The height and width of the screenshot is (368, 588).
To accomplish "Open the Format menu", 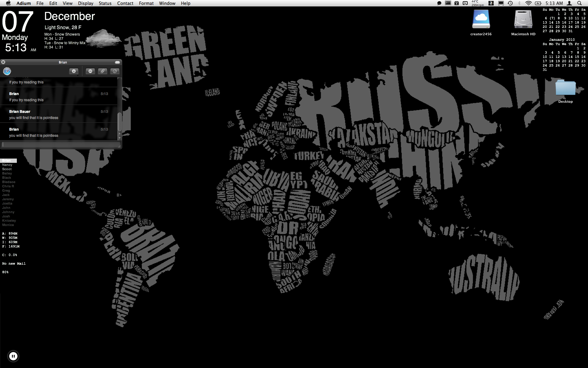I will tap(146, 3).
